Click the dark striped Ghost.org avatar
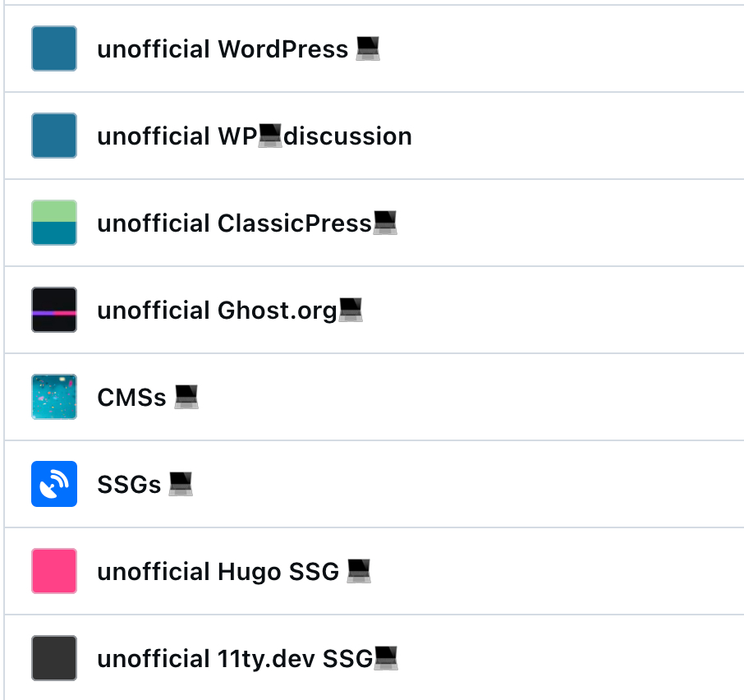This screenshot has width=744, height=700. [x=54, y=310]
